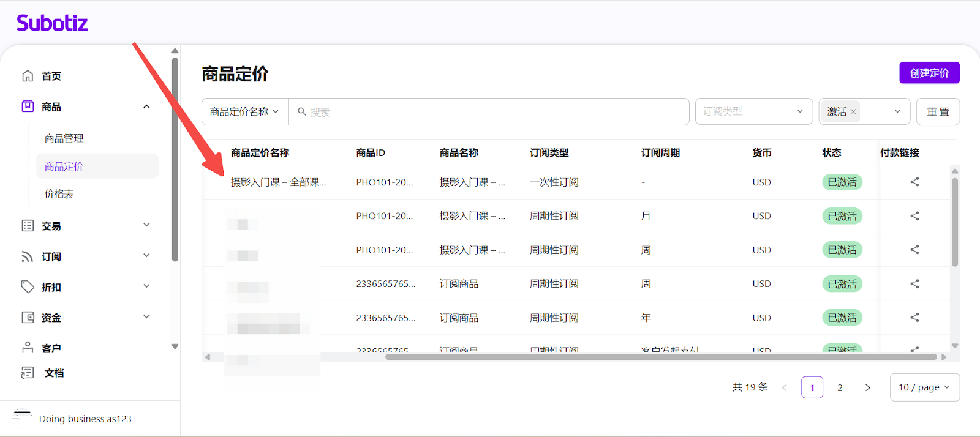Image resolution: width=980 pixels, height=437 pixels.
Task: Click the 资金 wallet icon in sidebar
Action: click(x=28, y=318)
